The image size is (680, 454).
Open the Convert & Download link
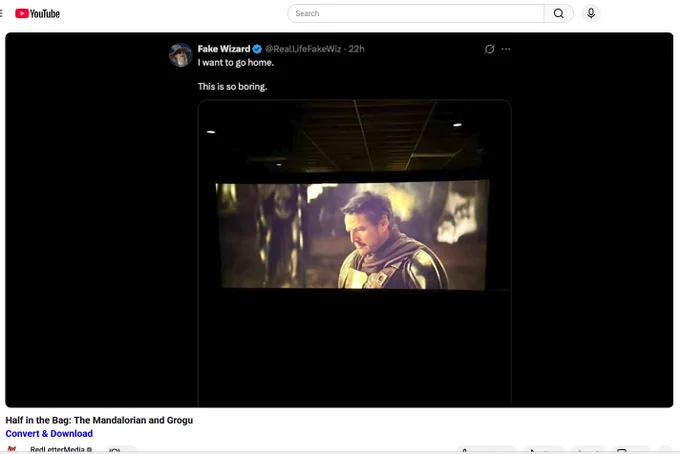(49, 434)
